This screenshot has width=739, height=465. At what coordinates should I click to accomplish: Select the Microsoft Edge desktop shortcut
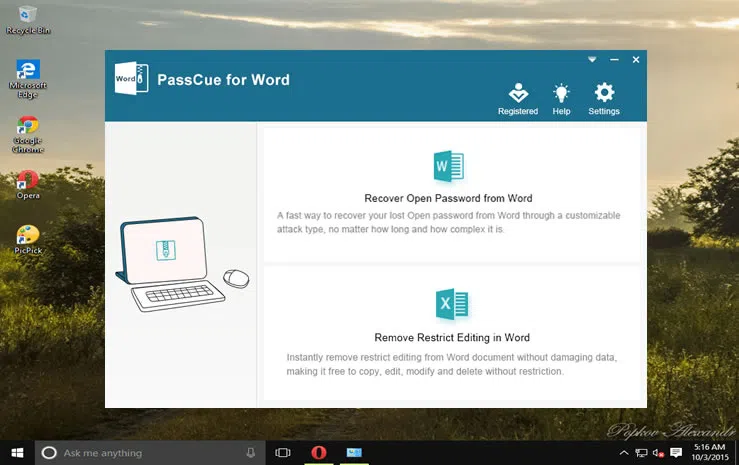28,79
